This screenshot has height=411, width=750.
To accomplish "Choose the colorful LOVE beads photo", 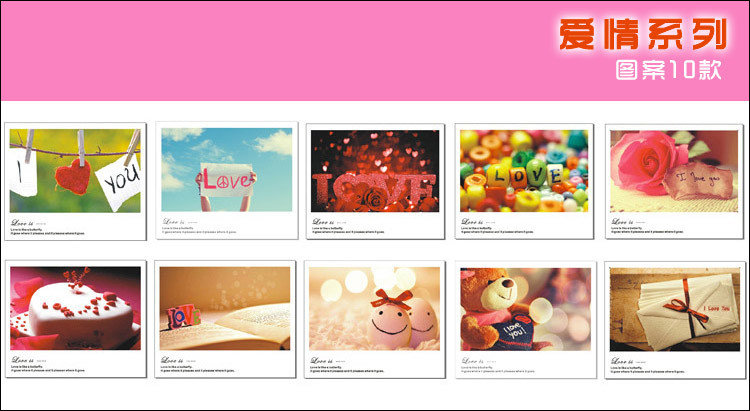I will click(x=524, y=169).
